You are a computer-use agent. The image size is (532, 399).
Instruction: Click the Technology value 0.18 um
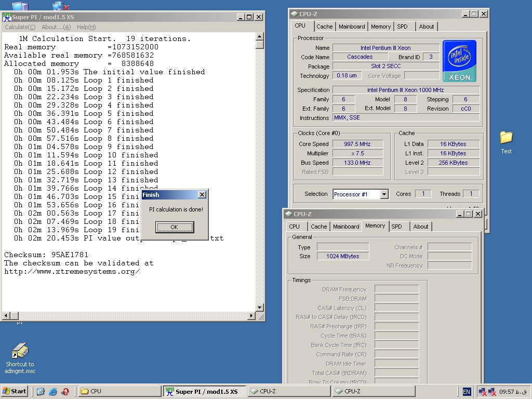click(347, 75)
